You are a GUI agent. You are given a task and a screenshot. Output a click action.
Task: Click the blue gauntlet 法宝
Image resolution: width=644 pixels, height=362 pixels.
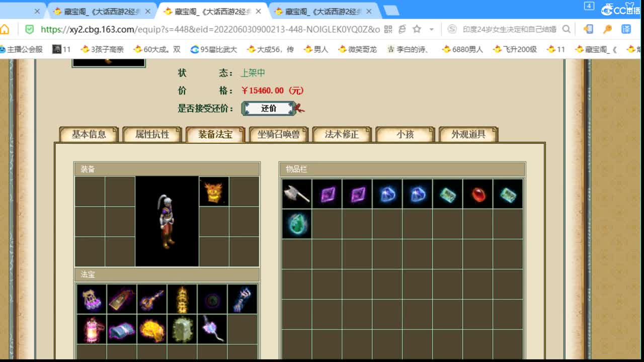tap(243, 299)
